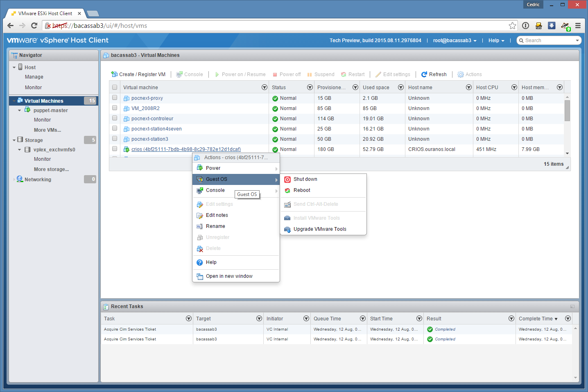The image size is (588, 392).
Task: Toggle the select-all checkbox in the table header
Action: coord(115,87)
